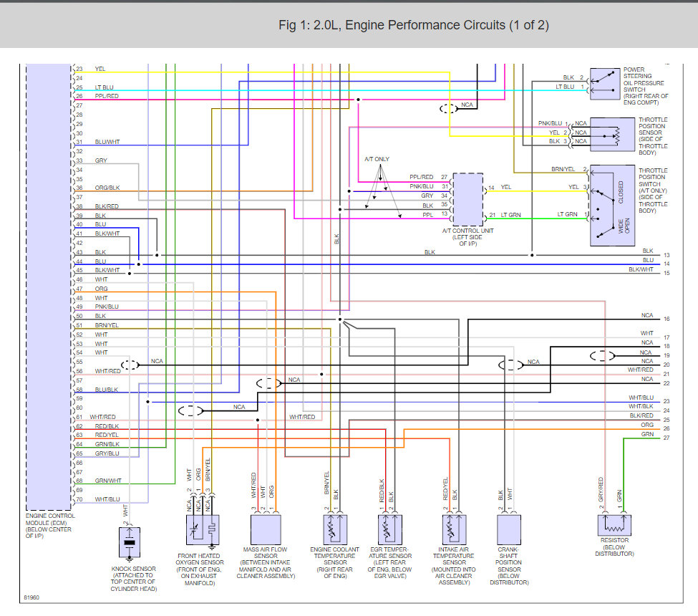Select 'A/T CONTROL UNIT' caption text

(468, 237)
